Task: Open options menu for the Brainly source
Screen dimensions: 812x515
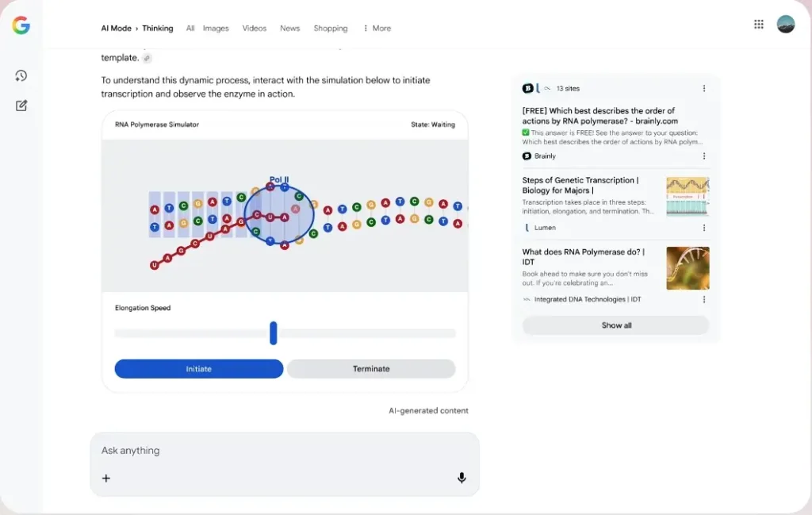Action: (704, 156)
